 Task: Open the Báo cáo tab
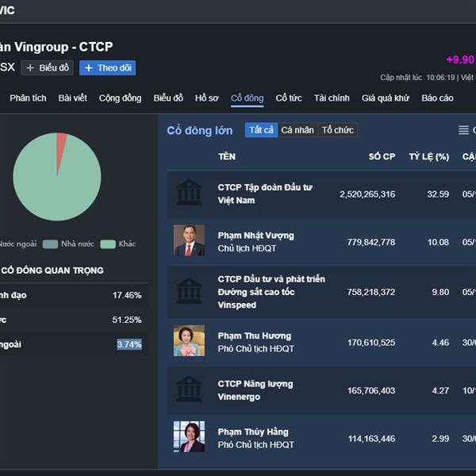pyautogui.click(x=437, y=98)
